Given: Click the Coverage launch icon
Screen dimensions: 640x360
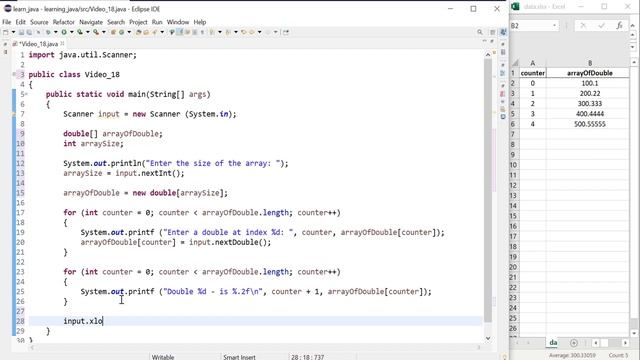Looking at the screenshot, I should pyautogui.click(x=80, y=32).
